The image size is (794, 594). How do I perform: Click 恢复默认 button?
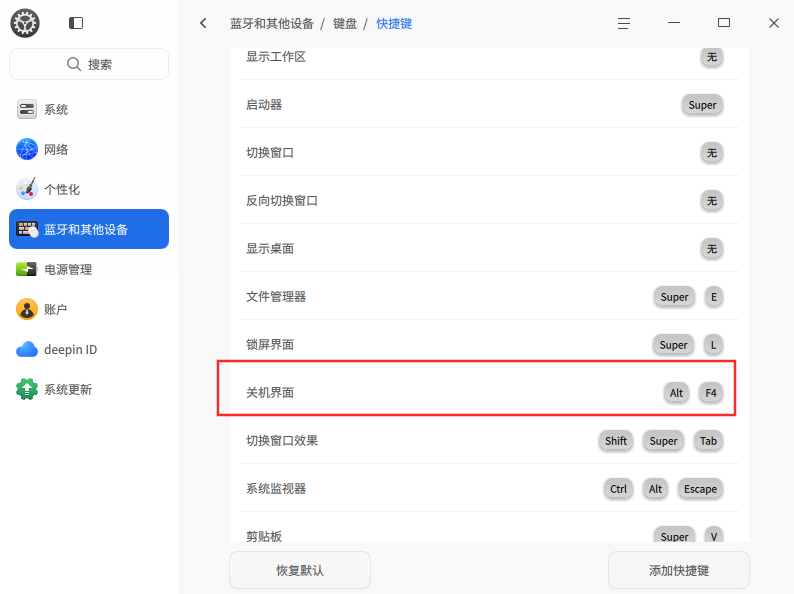[x=300, y=570]
